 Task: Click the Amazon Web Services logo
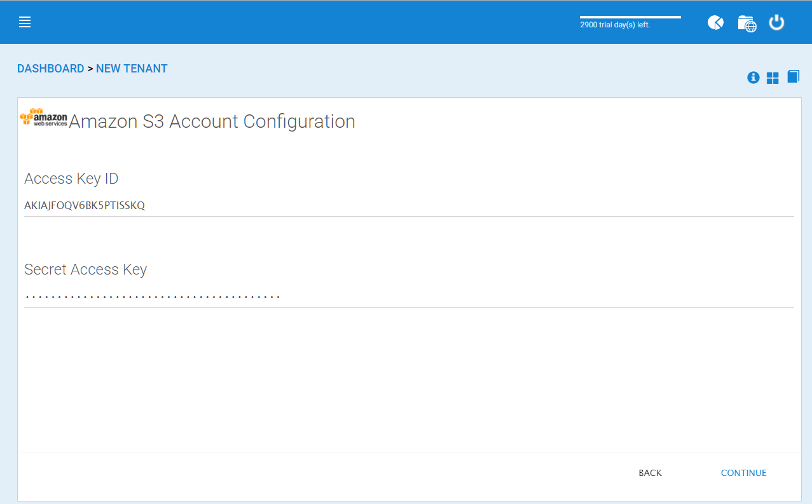(44, 117)
